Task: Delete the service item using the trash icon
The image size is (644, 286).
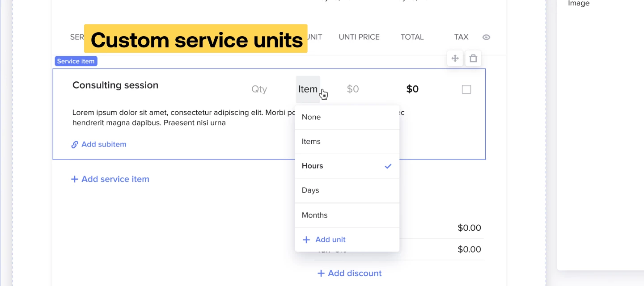Action: [473, 58]
